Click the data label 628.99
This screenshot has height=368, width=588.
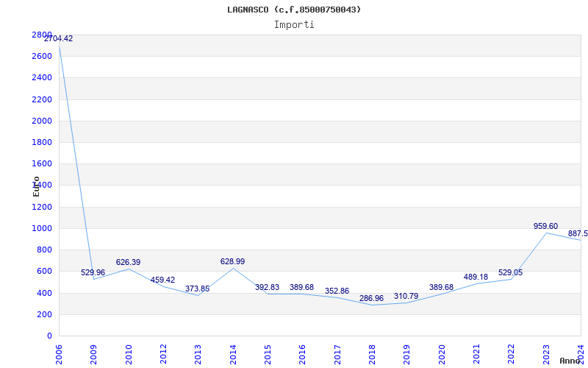232,261
